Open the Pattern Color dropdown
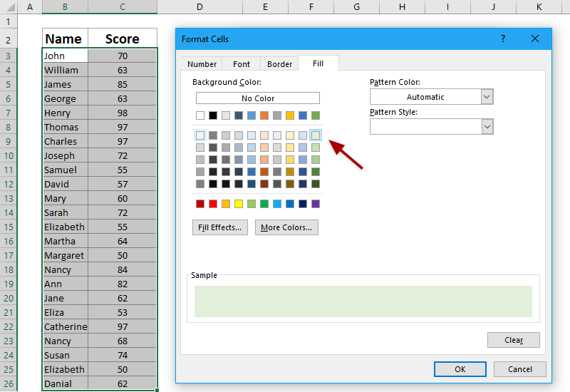 click(487, 97)
